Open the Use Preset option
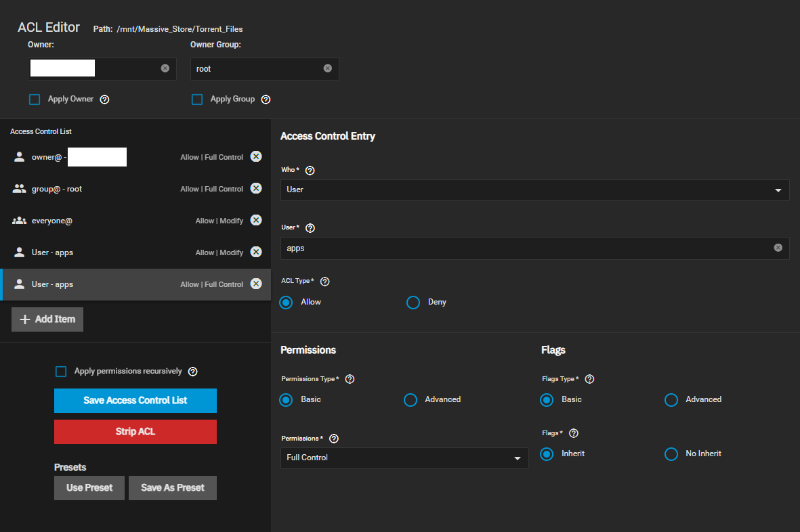 coord(89,487)
